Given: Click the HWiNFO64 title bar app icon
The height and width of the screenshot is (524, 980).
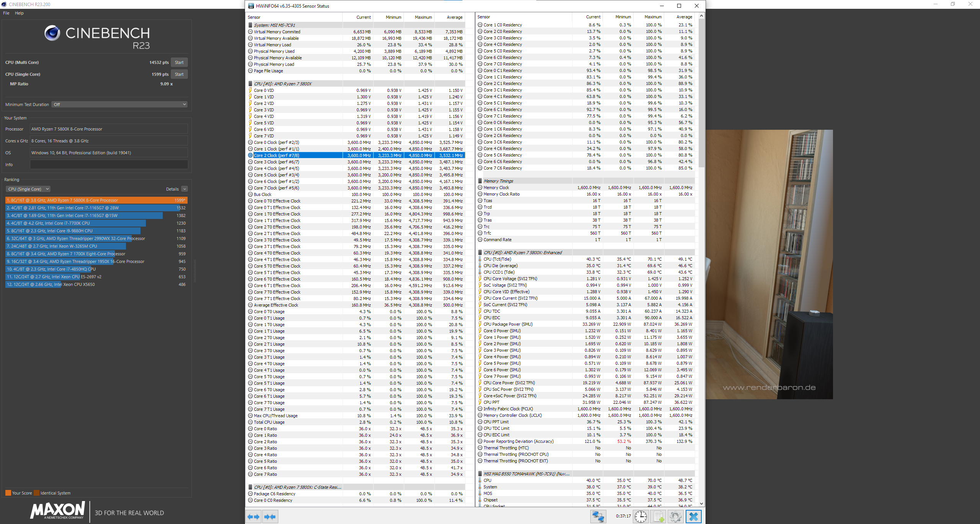Looking at the screenshot, I should coord(251,6).
